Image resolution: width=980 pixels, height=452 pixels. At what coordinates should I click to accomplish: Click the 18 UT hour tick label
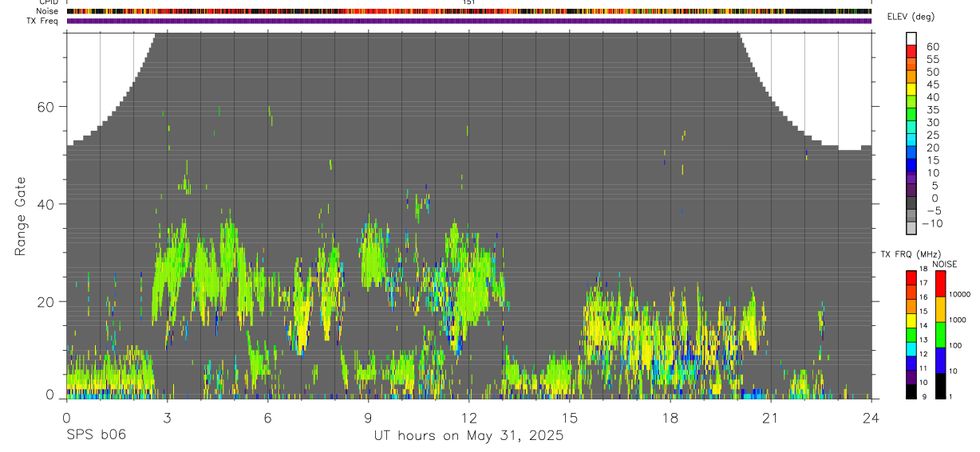(670, 418)
